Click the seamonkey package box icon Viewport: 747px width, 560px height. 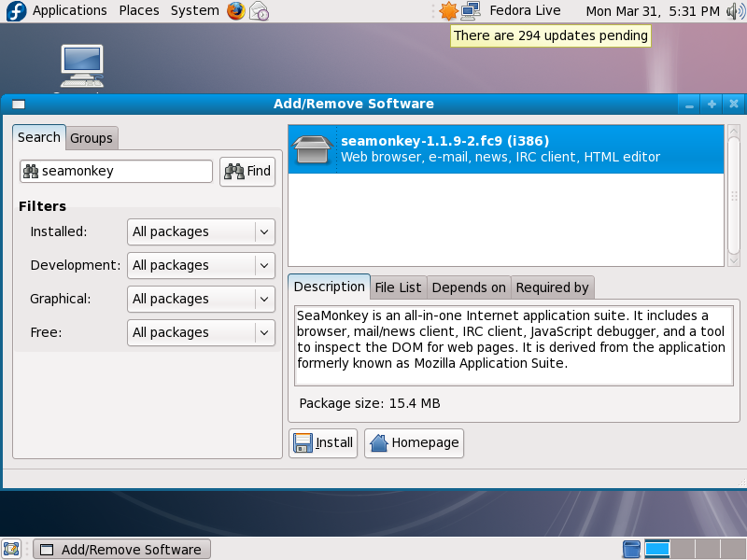(312, 149)
